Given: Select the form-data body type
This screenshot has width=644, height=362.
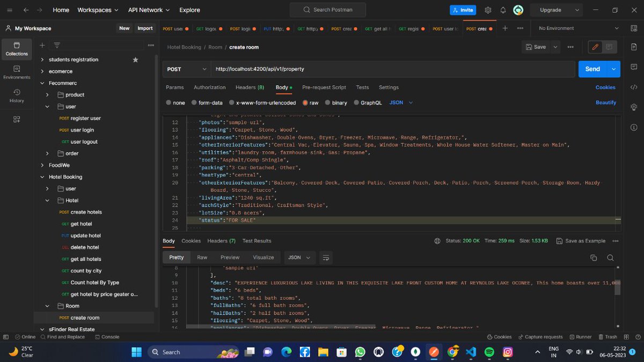Looking at the screenshot, I should (x=207, y=102).
